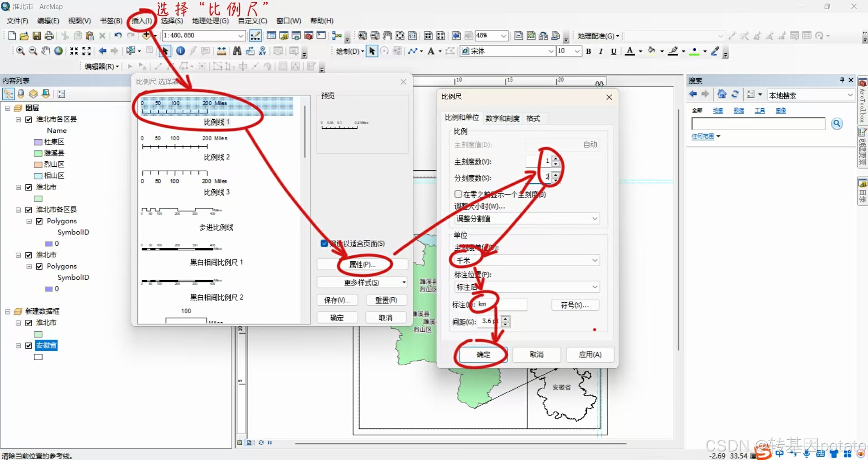Click 保存(V)... button
Viewport: 868px width, 460px height.
(x=337, y=300)
